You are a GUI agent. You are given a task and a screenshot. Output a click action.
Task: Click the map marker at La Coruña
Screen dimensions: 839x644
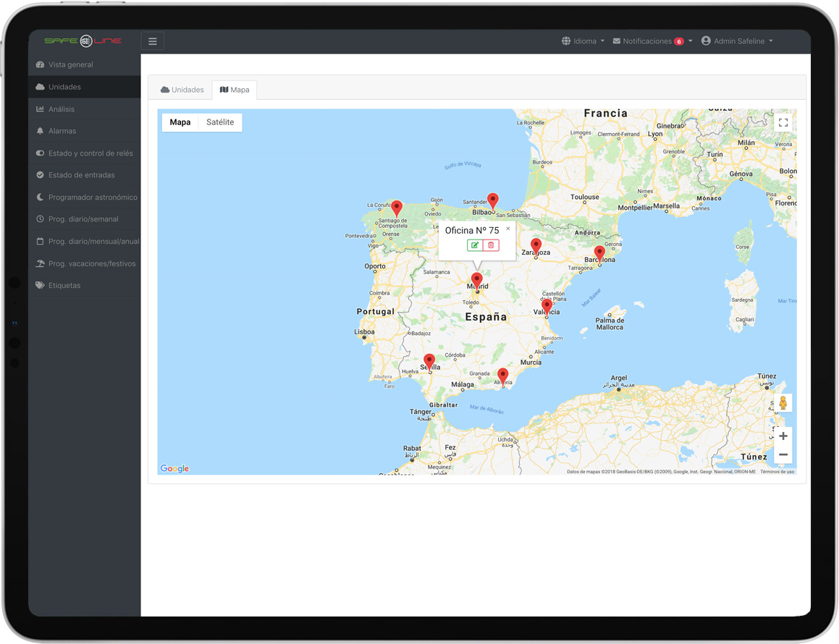point(397,208)
